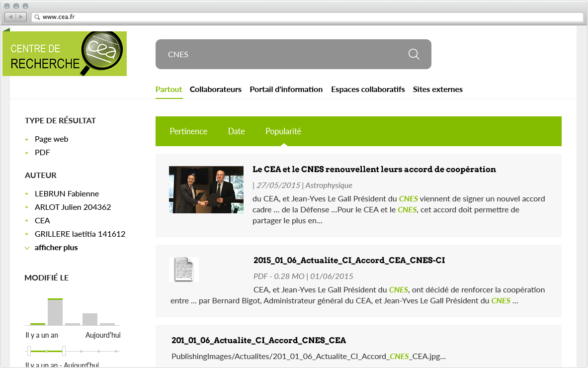Open 201_01_06_Actualite_CI_Accord_CNES_CEA result
Image resolution: width=588 pixels, height=368 pixels.
[259, 340]
